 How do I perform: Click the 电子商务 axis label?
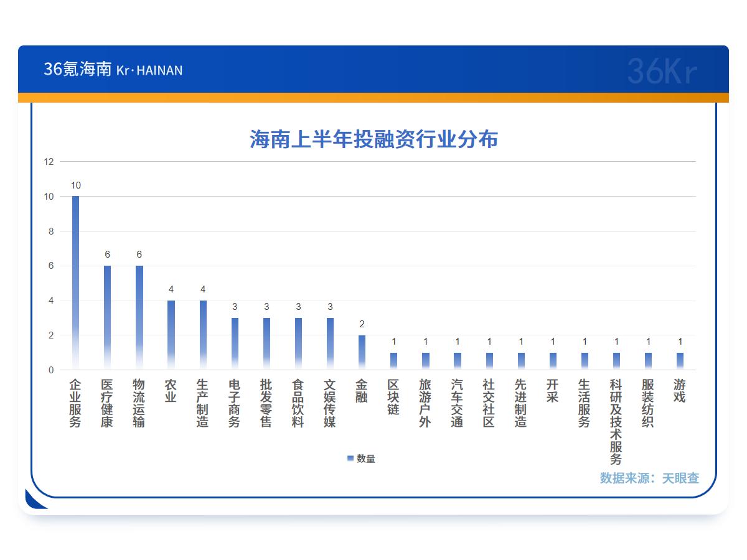[x=235, y=403]
